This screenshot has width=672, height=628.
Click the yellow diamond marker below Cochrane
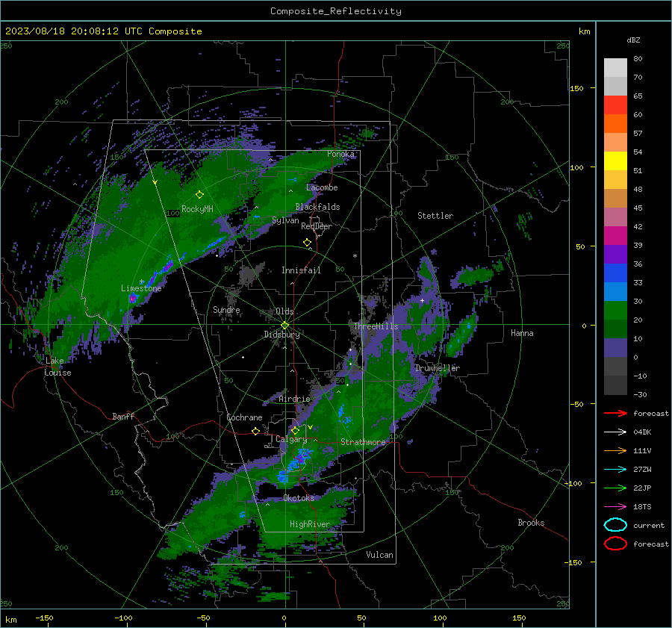point(255,431)
